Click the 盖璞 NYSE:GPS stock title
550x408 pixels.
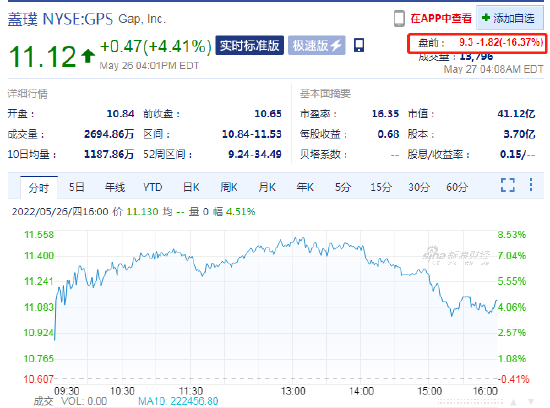60,19
